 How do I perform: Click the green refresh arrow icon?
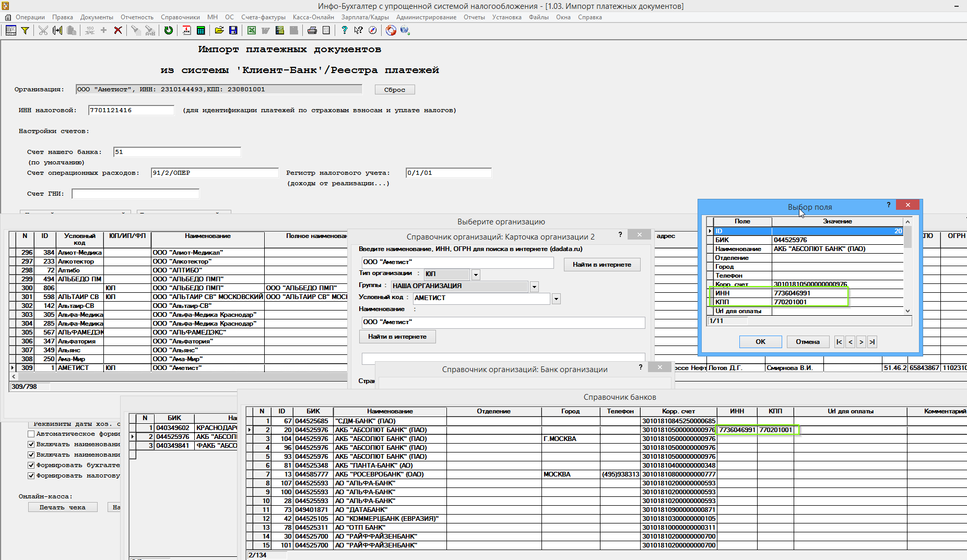(x=168, y=30)
